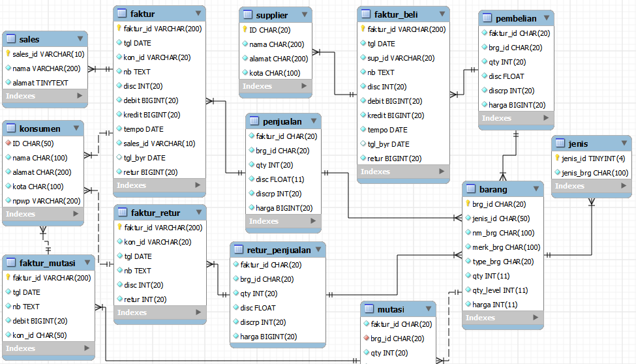Click the faktur_mutasi primary key icon

click(8, 278)
